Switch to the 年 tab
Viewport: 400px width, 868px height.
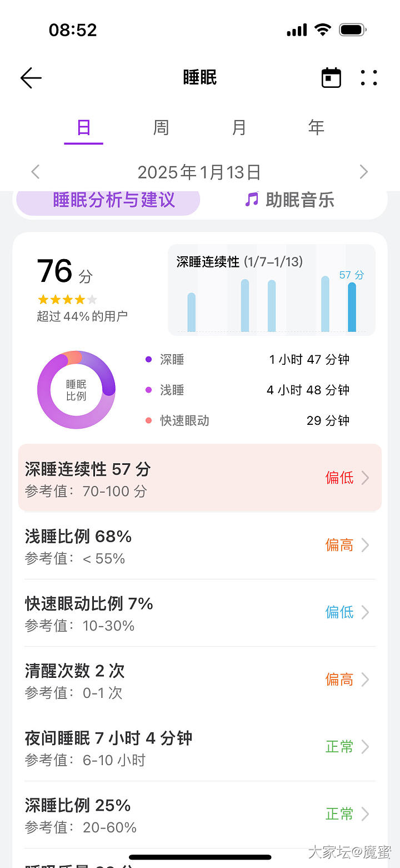316,128
